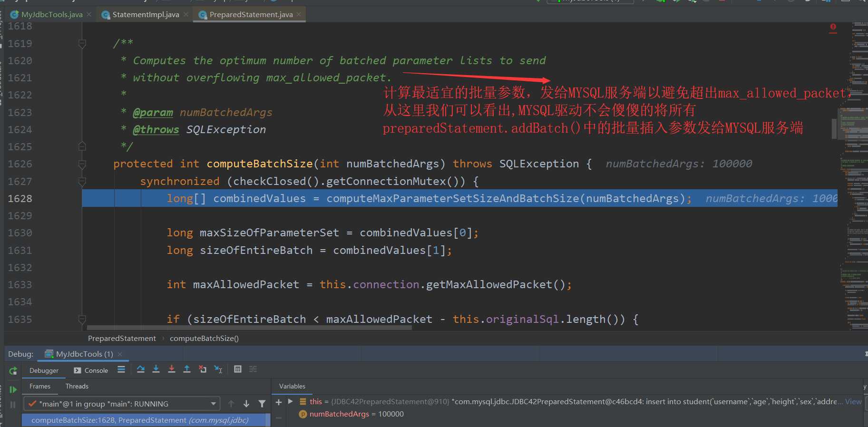Click editor vertical scrollbar thumb
This screenshot has width=868, height=427.
834,128
